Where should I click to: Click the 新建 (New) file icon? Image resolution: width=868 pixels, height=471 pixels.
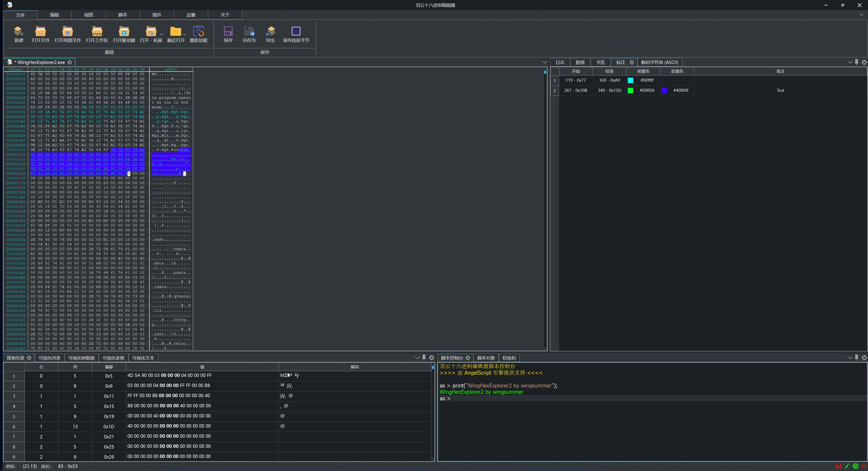tap(18, 31)
